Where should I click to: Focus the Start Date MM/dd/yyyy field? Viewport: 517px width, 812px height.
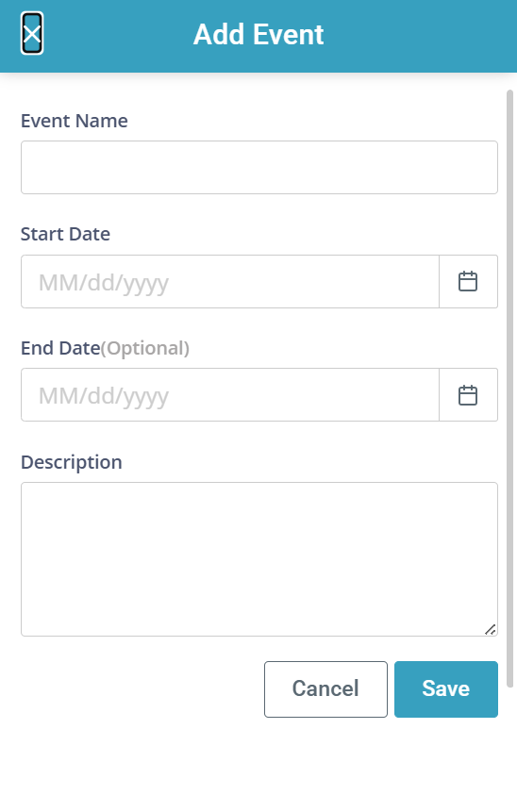(230, 282)
